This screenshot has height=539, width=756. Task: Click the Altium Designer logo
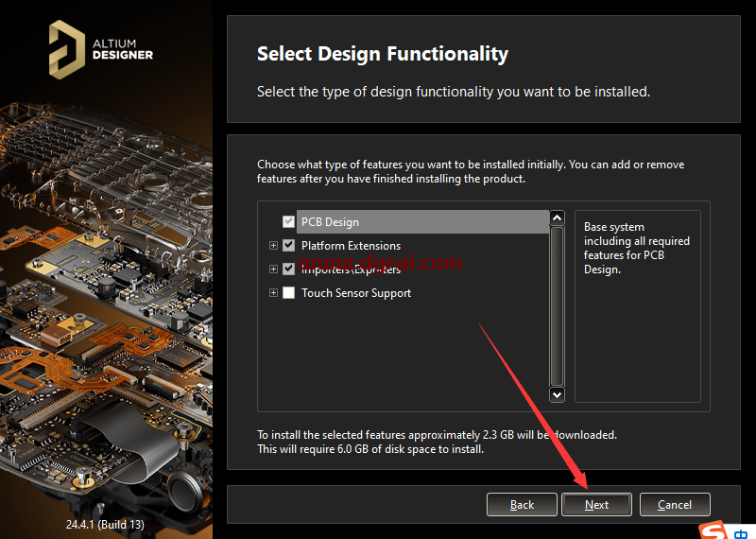pyautogui.click(x=101, y=50)
